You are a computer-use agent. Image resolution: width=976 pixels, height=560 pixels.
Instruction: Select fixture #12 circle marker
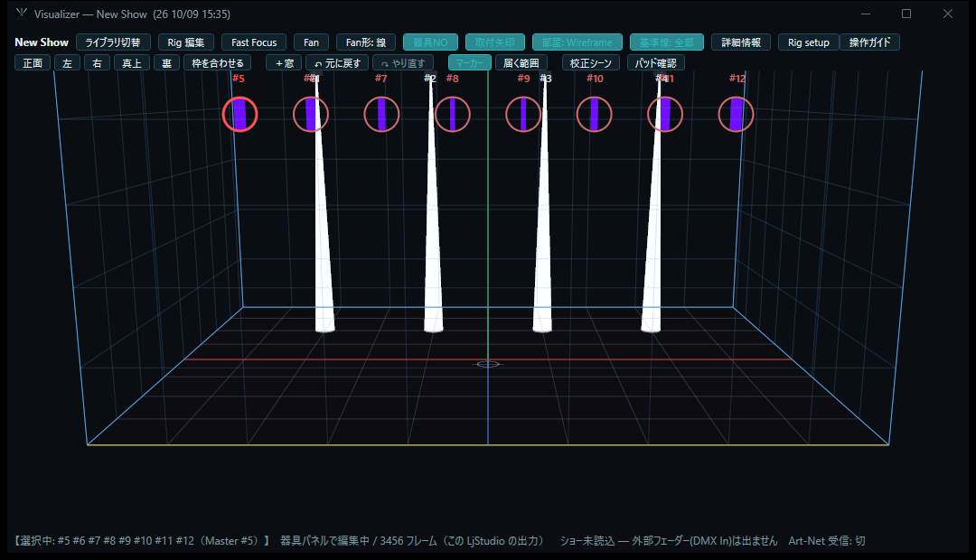737,115
